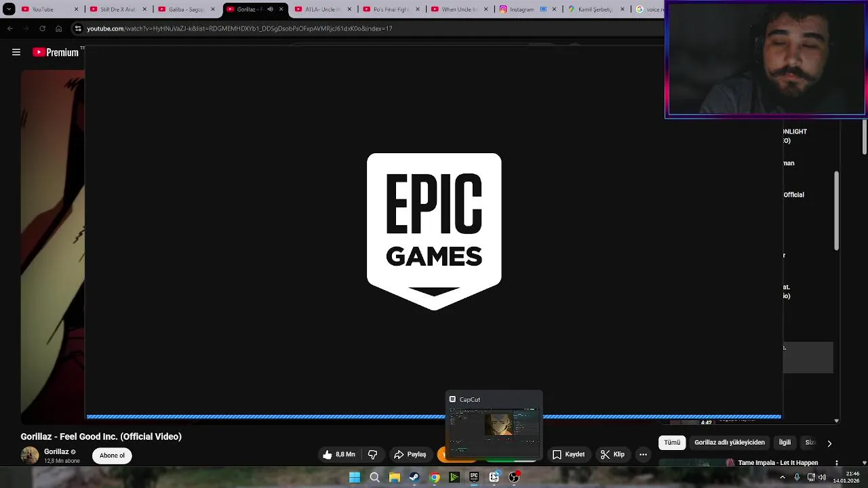Click the playlist panel scrollbar
This screenshot has height=488, width=868.
(x=836, y=211)
